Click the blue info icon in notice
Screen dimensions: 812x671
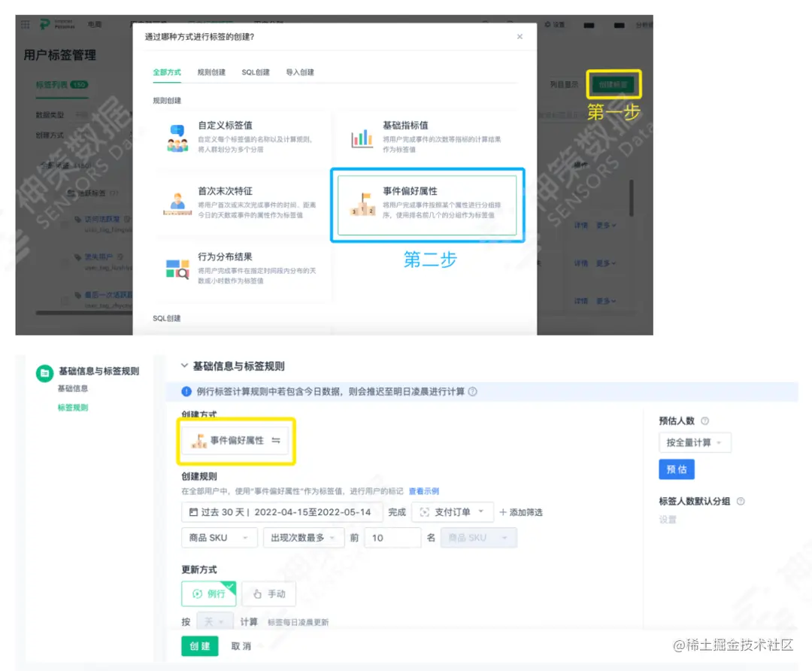[186, 392]
